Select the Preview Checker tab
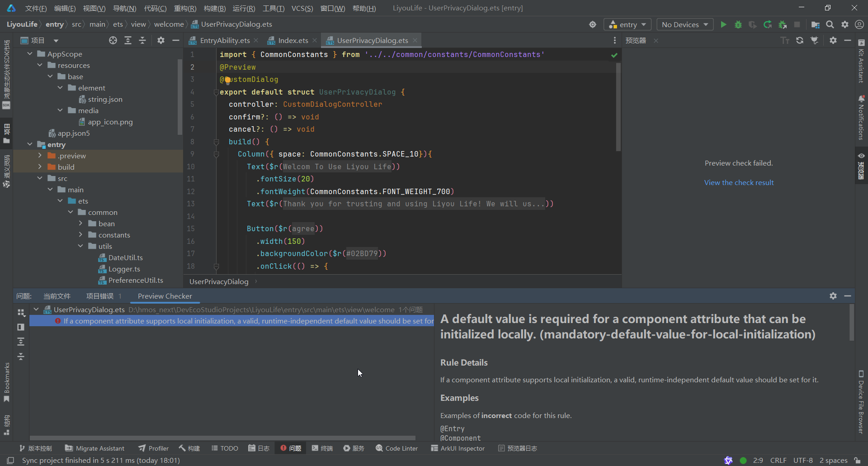Screen dimensions: 868x466 165,296
